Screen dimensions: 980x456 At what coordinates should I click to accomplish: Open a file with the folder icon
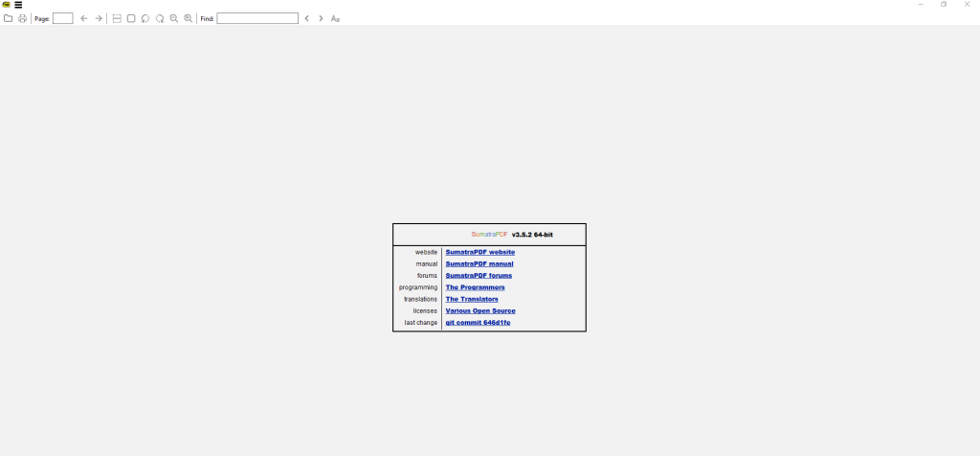click(x=8, y=19)
